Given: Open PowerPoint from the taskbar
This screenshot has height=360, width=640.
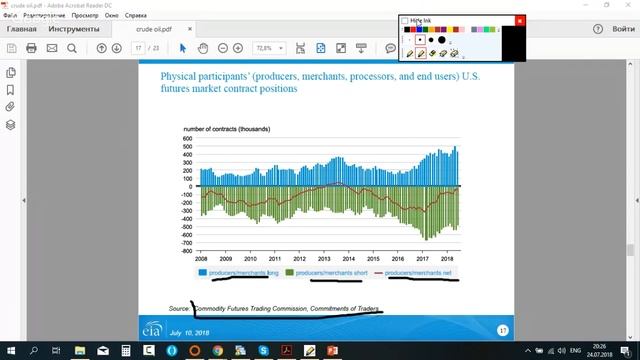Looking at the screenshot, I should click(x=333, y=351).
